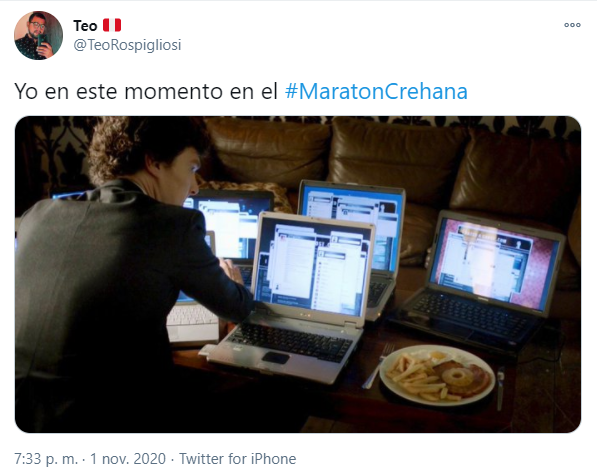Click the knife next to the plate
This screenshot has height=476, width=597.
pos(500,388)
